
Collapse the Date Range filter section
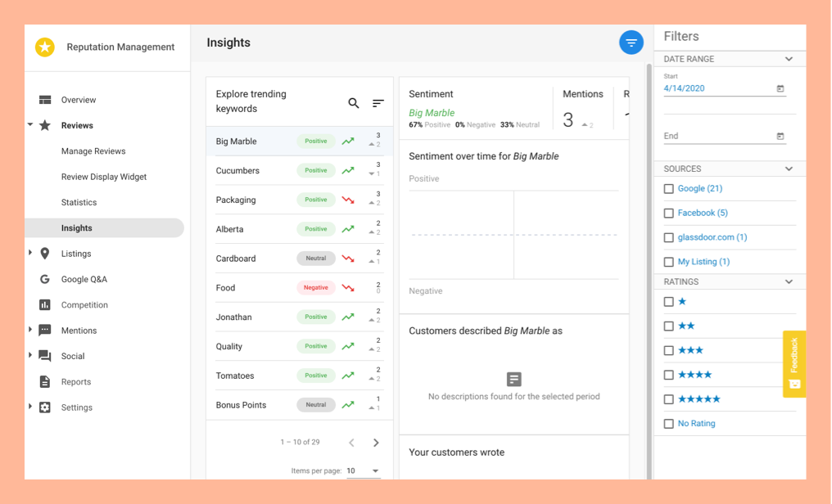click(x=789, y=59)
